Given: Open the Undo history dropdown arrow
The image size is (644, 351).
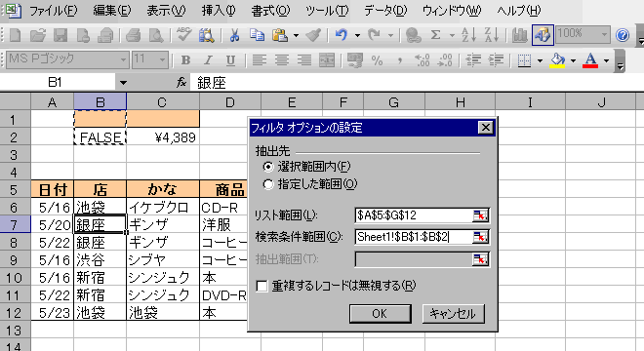Looking at the screenshot, I should click(357, 35).
